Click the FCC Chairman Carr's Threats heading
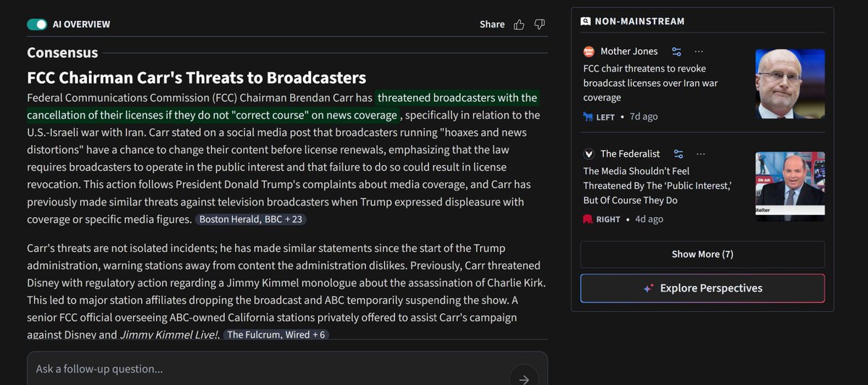Viewport: 868px width, 385px height. click(x=196, y=77)
